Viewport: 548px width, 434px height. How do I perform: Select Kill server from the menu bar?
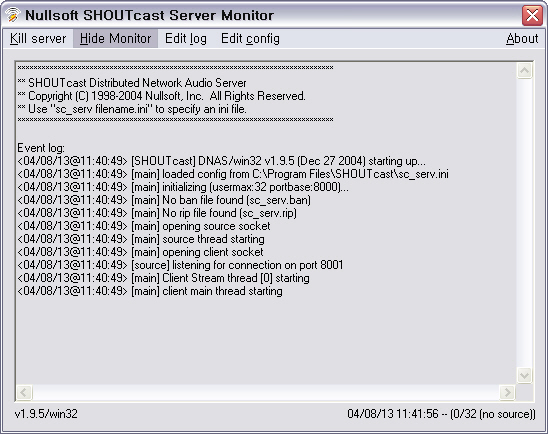[38, 38]
